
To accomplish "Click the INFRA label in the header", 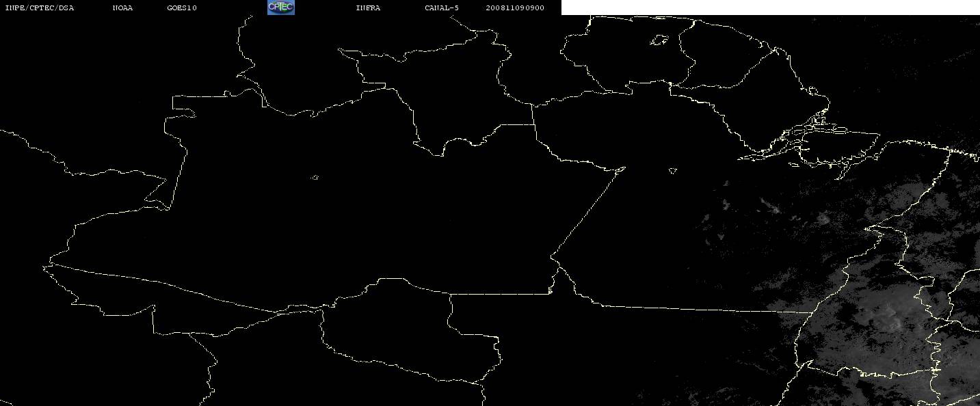I will point(368,8).
